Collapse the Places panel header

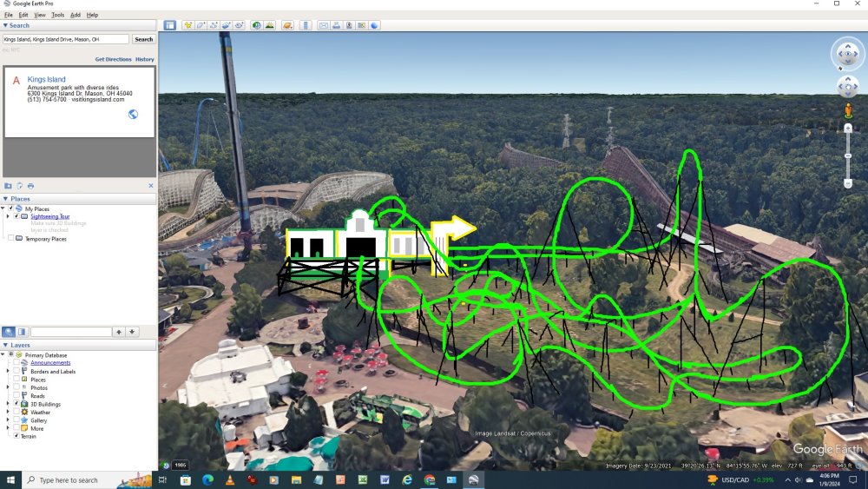coord(6,199)
